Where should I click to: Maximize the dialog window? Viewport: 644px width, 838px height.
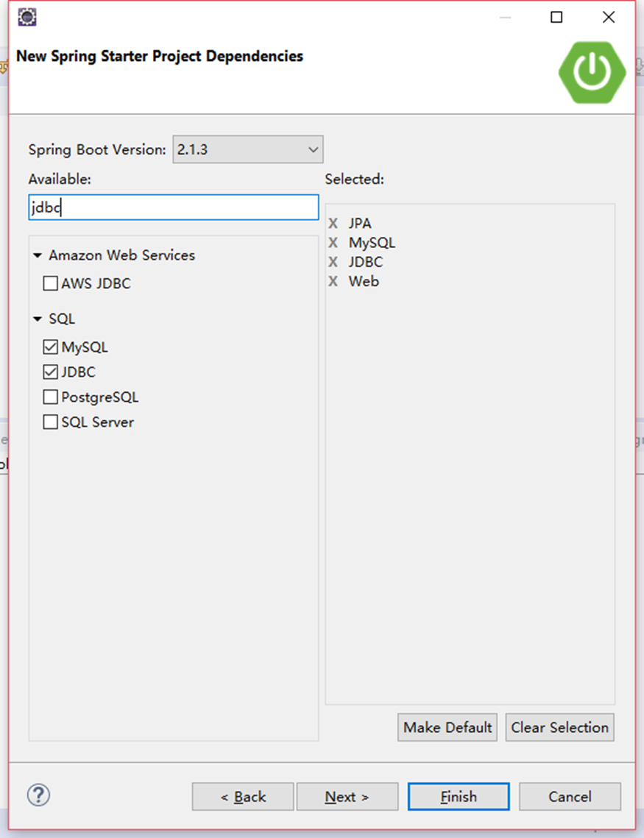coord(556,17)
